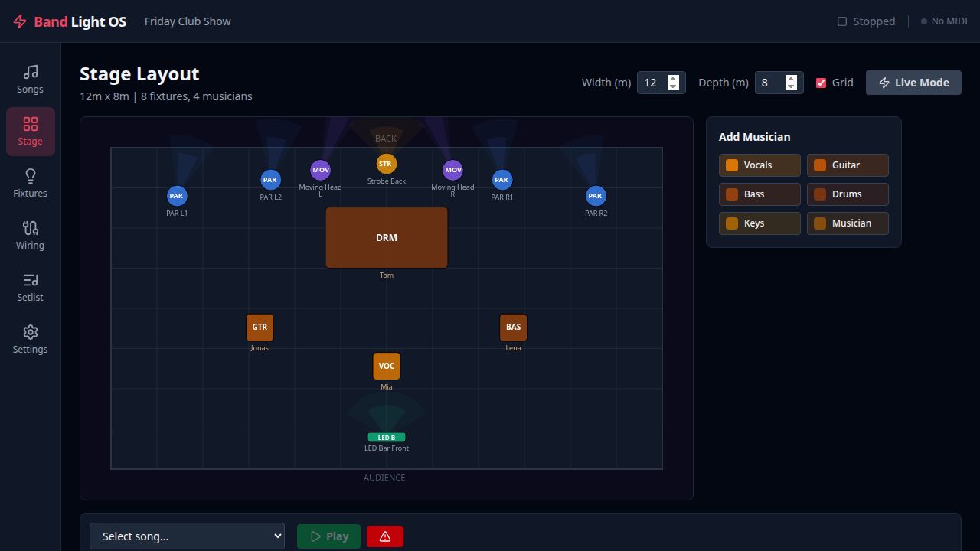Select the DRM drum riser Tom

click(387, 238)
